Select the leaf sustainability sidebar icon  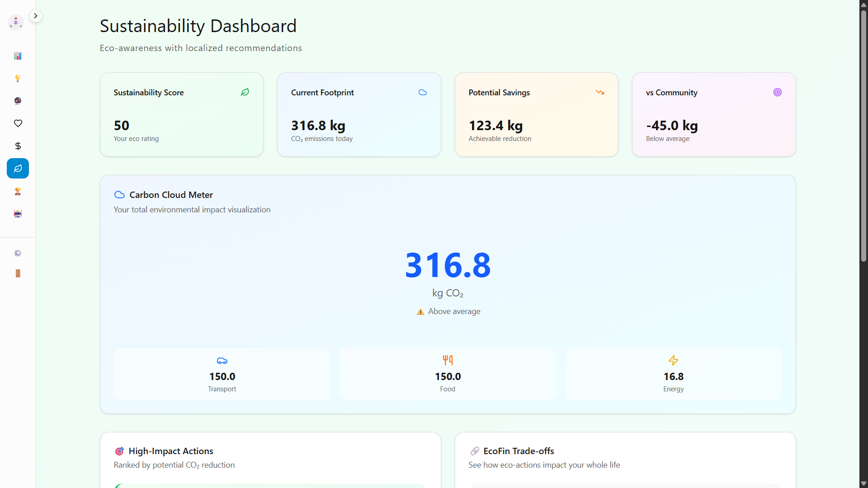(x=18, y=169)
